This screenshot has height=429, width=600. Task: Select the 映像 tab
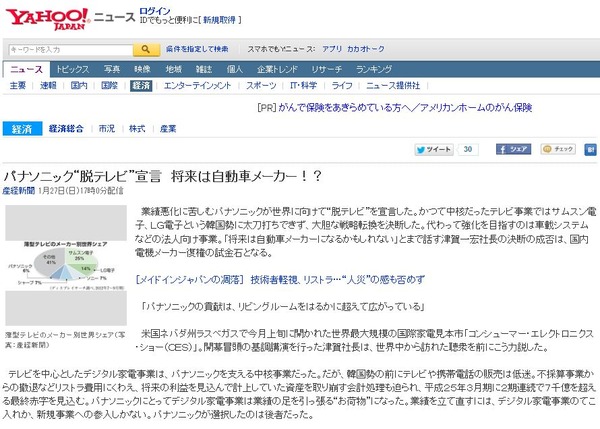tap(142, 69)
